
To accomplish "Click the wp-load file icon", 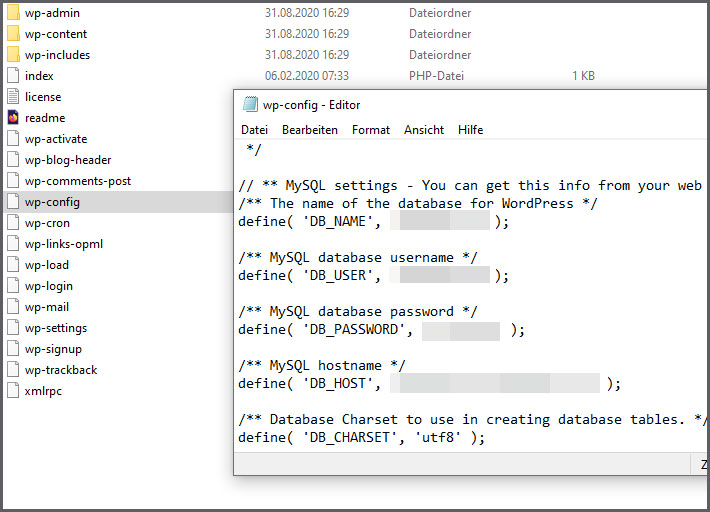I will pyautogui.click(x=14, y=265).
